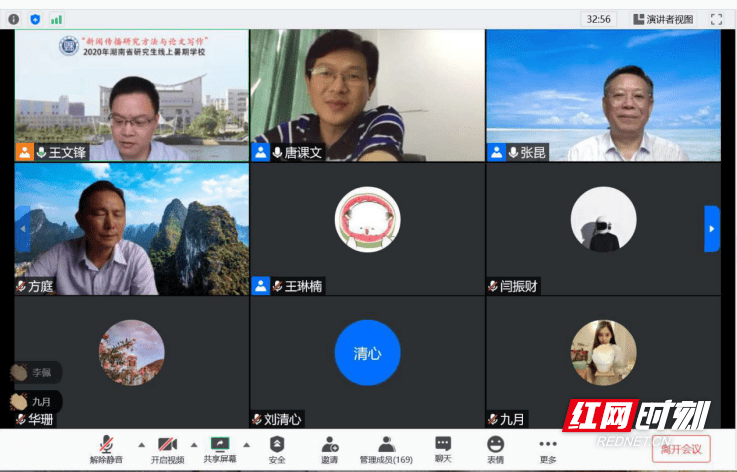This screenshot has height=472, width=737.
Task: Click 王琳楠's watermelon avatar
Action: click(x=368, y=220)
